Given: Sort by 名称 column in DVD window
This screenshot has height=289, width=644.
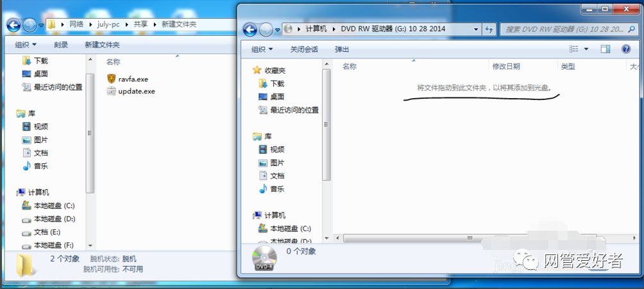Looking at the screenshot, I should pyautogui.click(x=350, y=67).
